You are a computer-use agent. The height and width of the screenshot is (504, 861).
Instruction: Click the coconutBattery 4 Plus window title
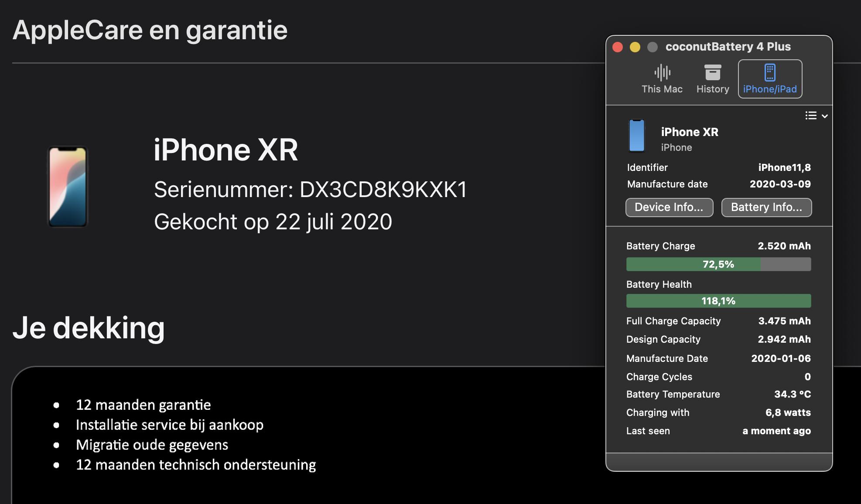coord(728,47)
